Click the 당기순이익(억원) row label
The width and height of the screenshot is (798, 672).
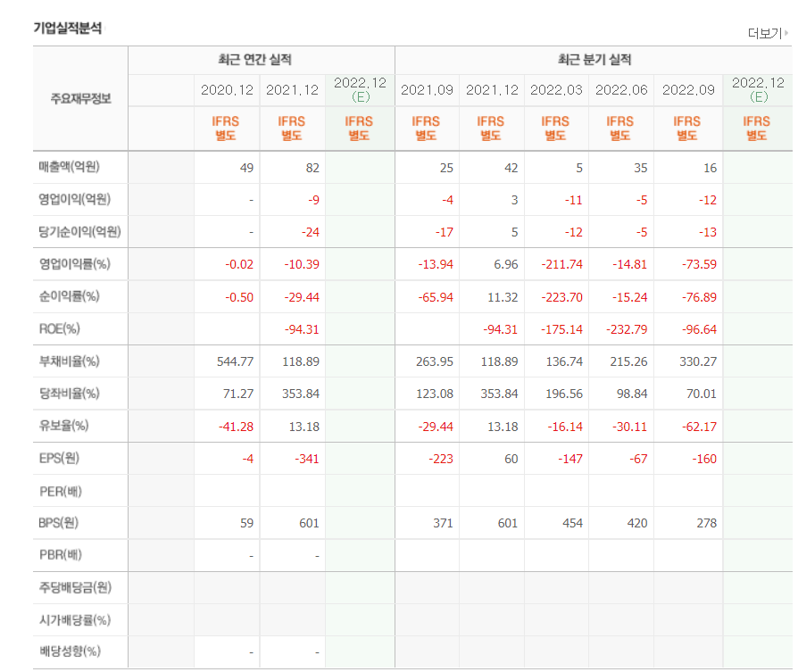point(80,231)
